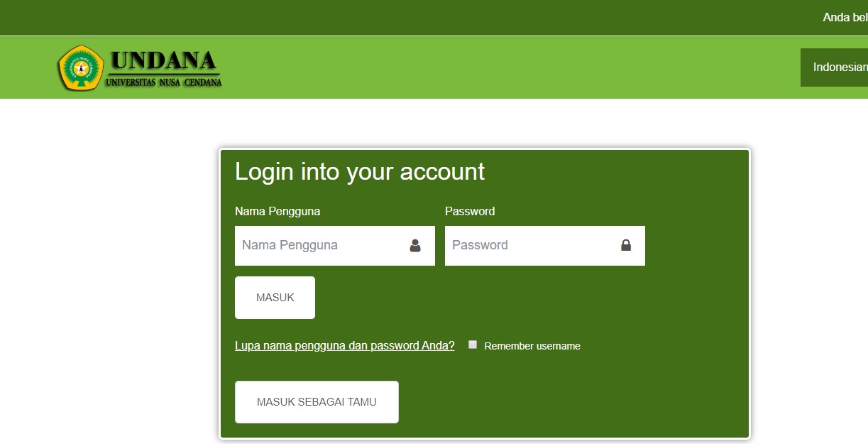Focus the Nama Pengguna input field

pyautogui.click(x=335, y=246)
